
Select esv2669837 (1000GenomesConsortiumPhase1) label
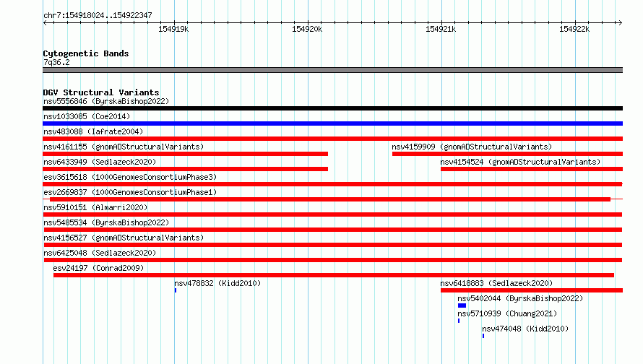tap(130, 192)
